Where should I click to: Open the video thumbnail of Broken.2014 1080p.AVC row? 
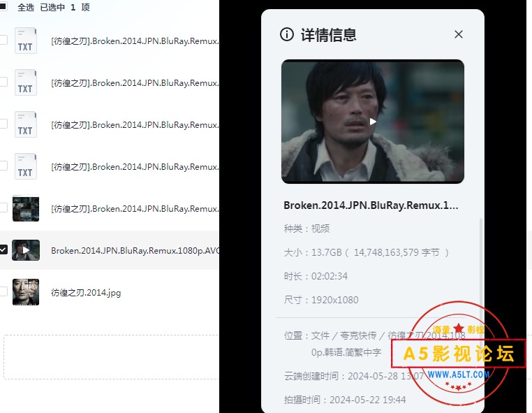pyautogui.click(x=26, y=250)
